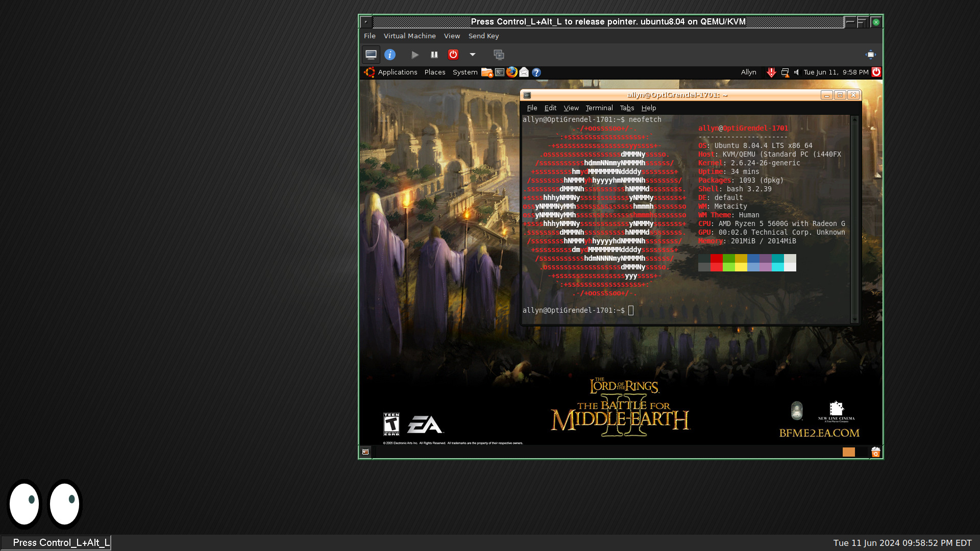The width and height of the screenshot is (980, 551).
Task: Click the Ubuntu help question icon
Action: pos(536,72)
